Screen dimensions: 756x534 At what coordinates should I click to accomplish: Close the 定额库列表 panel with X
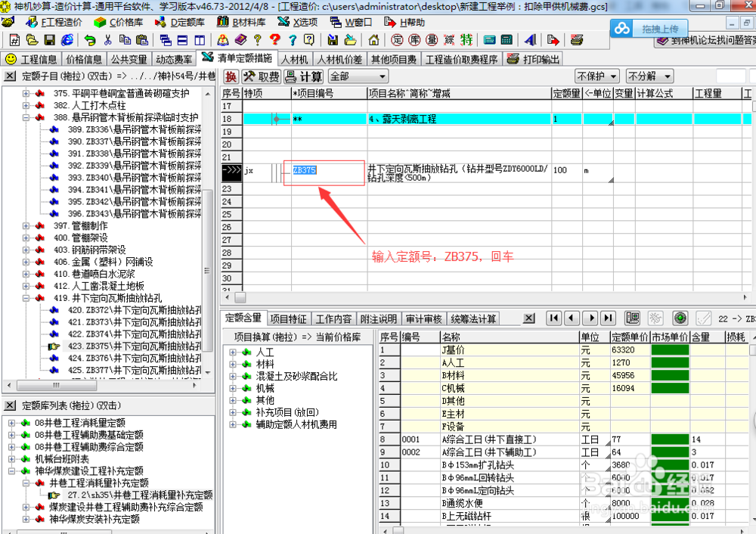(x=10, y=405)
